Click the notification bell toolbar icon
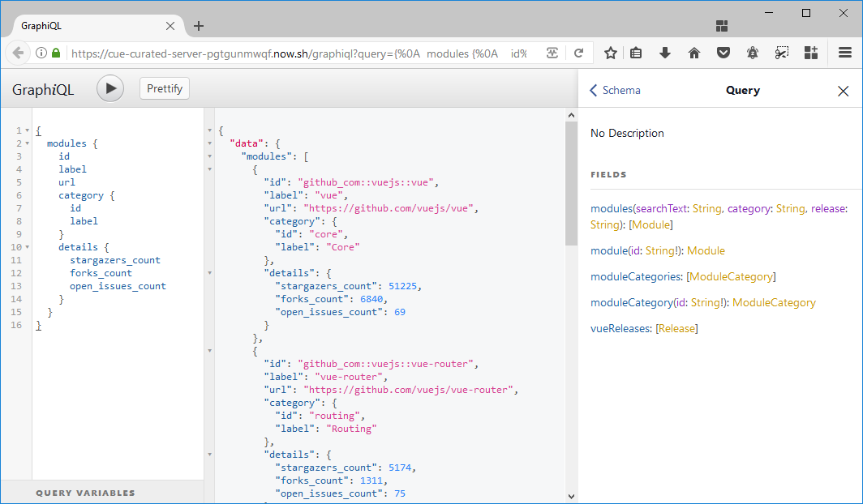The width and height of the screenshot is (863, 504). click(753, 53)
